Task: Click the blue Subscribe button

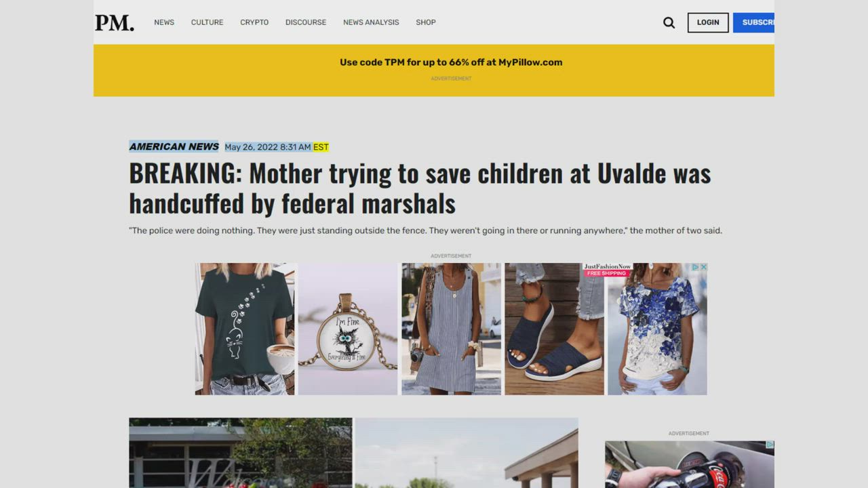Action: (x=753, y=22)
